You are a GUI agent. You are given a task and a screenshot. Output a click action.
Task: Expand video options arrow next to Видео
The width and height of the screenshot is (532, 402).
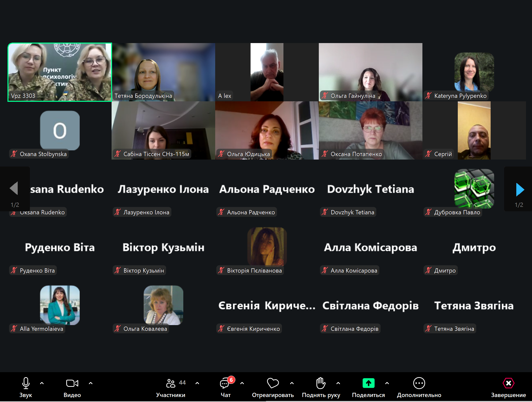coord(91,383)
